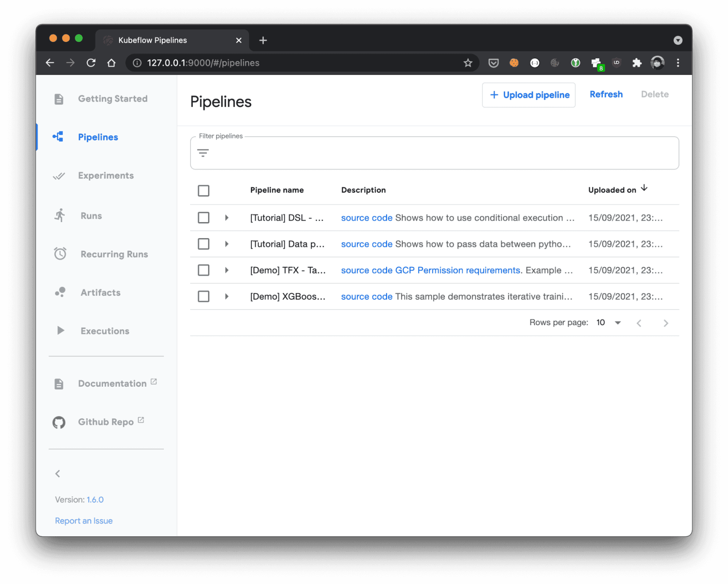Open the [Demo] TFX - Ta... pipeline name
This screenshot has height=584, width=728.
click(x=288, y=270)
